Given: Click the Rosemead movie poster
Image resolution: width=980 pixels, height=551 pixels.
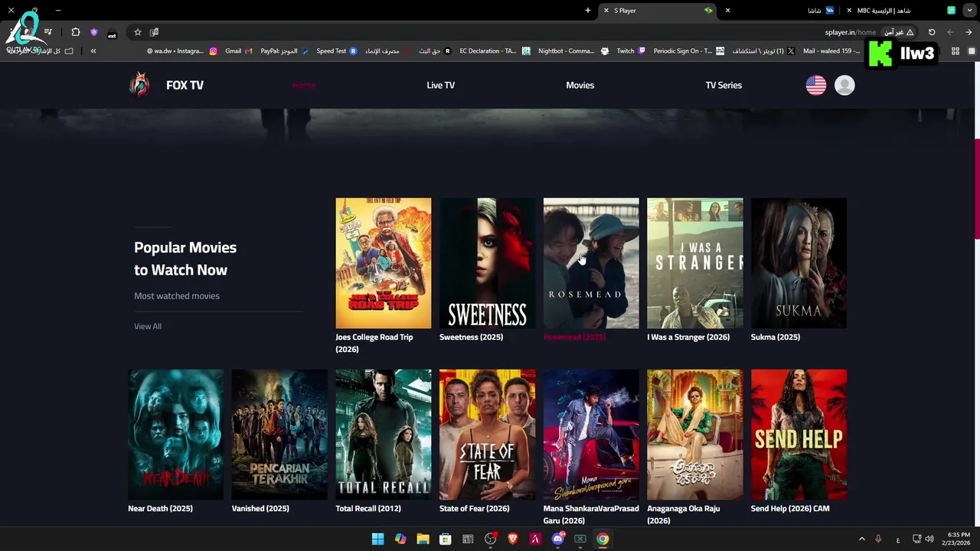Looking at the screenshot, I should click(x=591, y=263).
